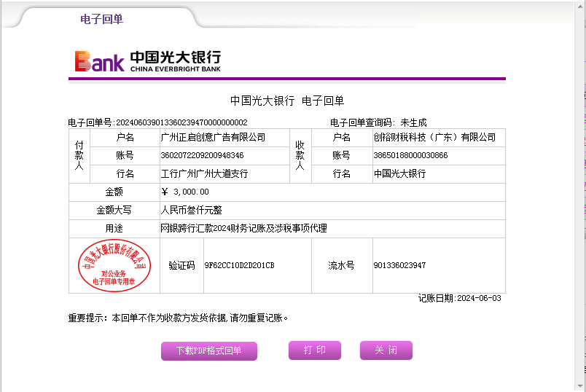
Task: Click the 电子回单号 number at top
Action: point(181,122)
